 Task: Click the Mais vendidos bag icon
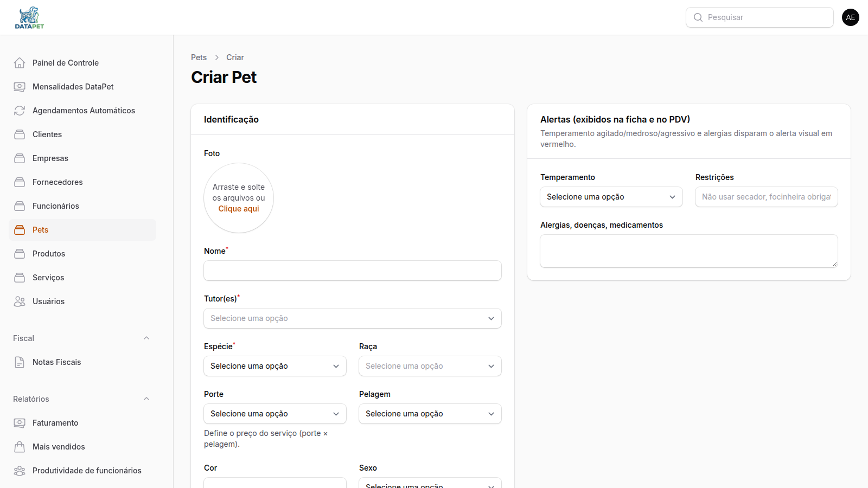(20, 447)
